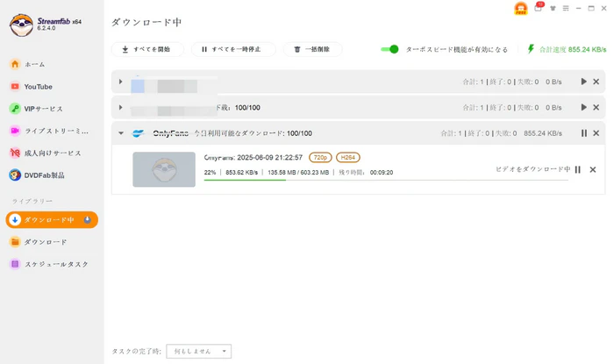The image size is (614, 364).
Task: Click the downloading video thumbnail
Action: tap(164, 169)
